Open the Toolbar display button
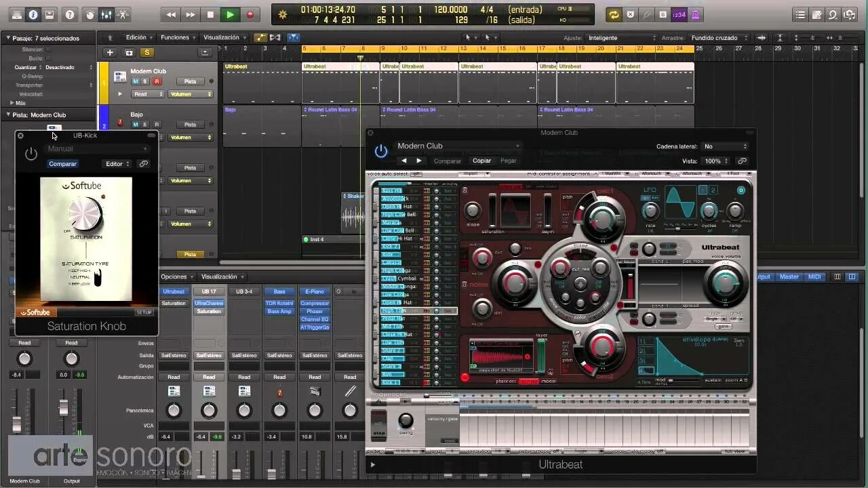This screenshot has width=868, height=488. (50, 14)
